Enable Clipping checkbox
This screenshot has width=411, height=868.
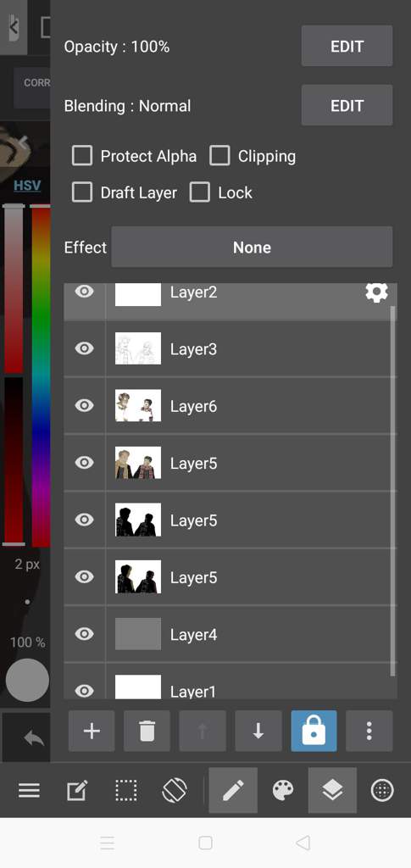tap(219, 156)
